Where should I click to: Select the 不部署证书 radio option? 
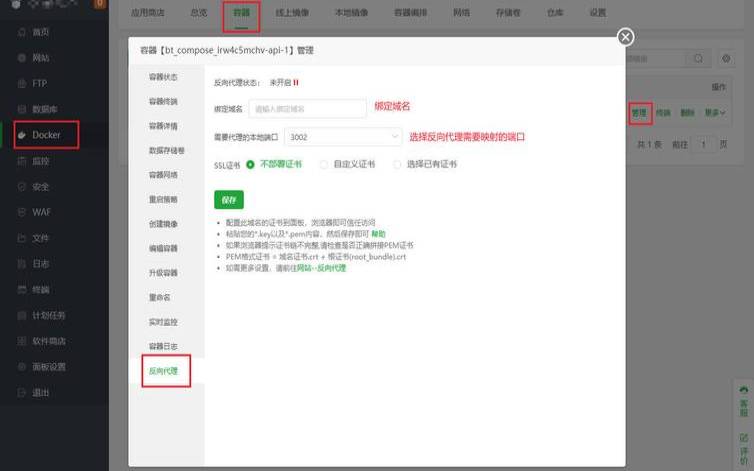point(250,164)
